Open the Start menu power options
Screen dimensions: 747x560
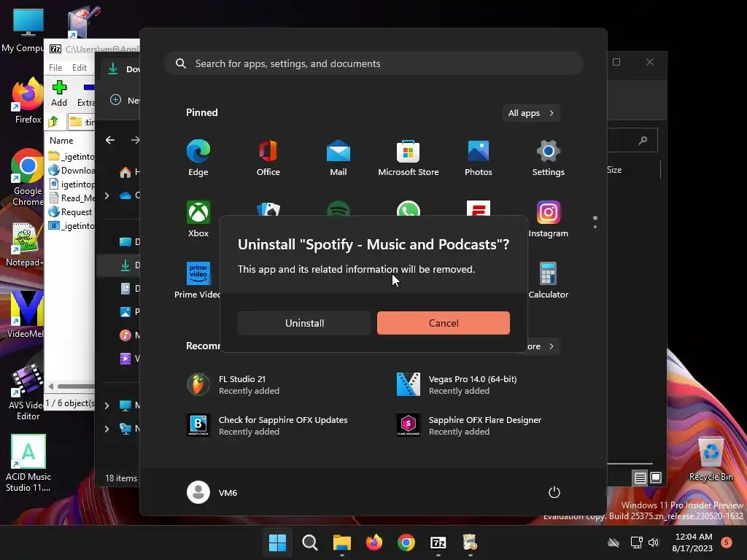coord(554,492)
